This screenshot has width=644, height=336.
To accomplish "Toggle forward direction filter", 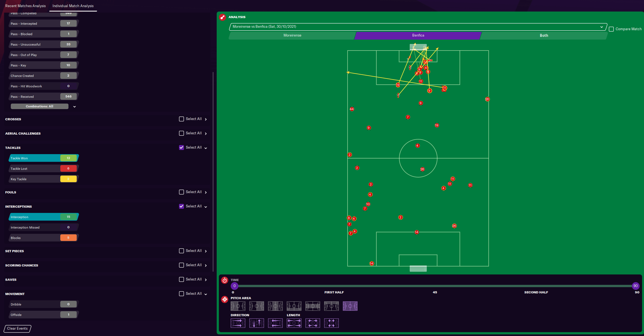I will (x=238, y=323).
